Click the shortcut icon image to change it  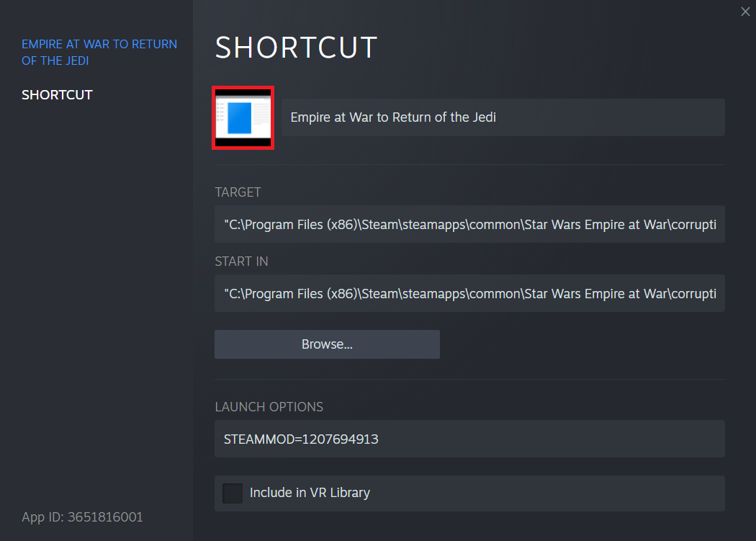point(243,117)
